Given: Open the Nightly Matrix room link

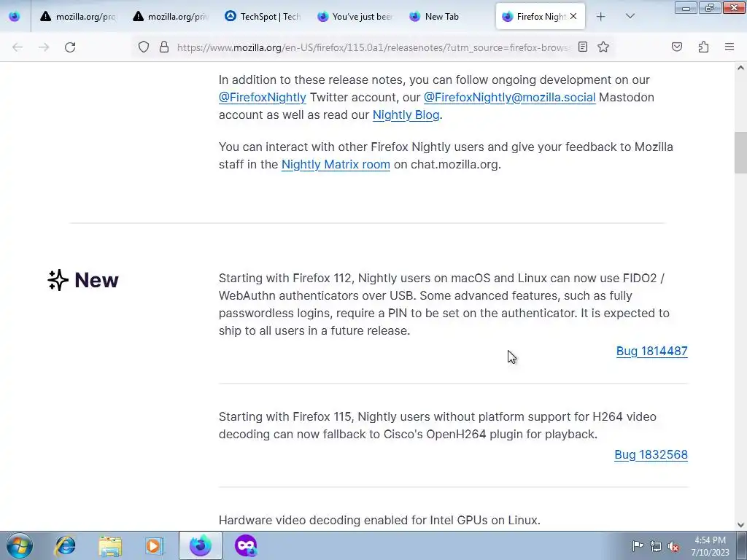Looking at the screenshot, I should [336, 164].
